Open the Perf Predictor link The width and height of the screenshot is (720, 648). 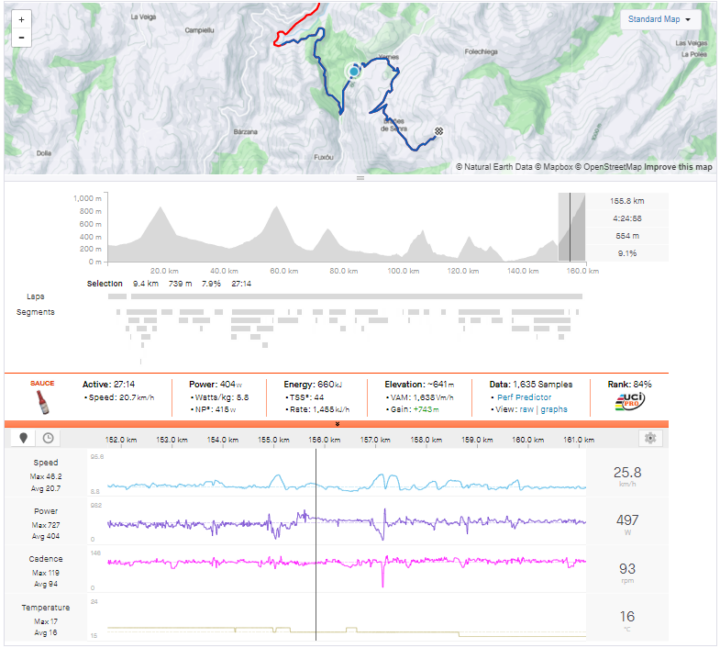[523, 397]
